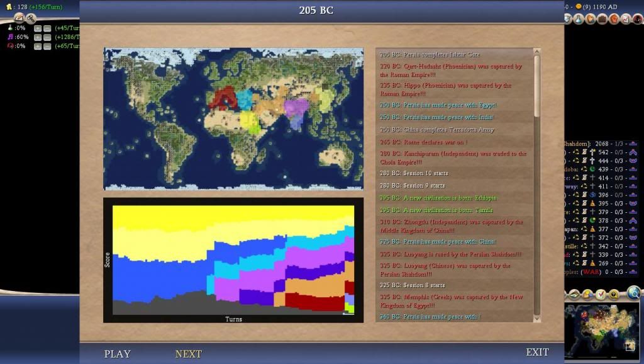Decrease espionage rate with its minus button
Viewport: 644px width, 364px height.
(x=47, y=47)
